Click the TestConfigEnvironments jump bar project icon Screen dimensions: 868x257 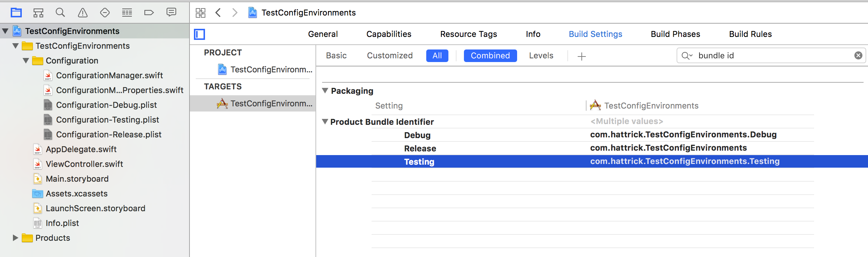253,13
